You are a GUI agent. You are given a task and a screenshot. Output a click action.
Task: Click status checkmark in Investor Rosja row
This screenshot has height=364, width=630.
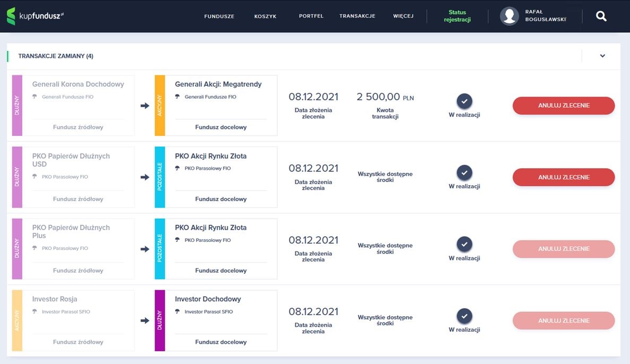coord(464,316)
